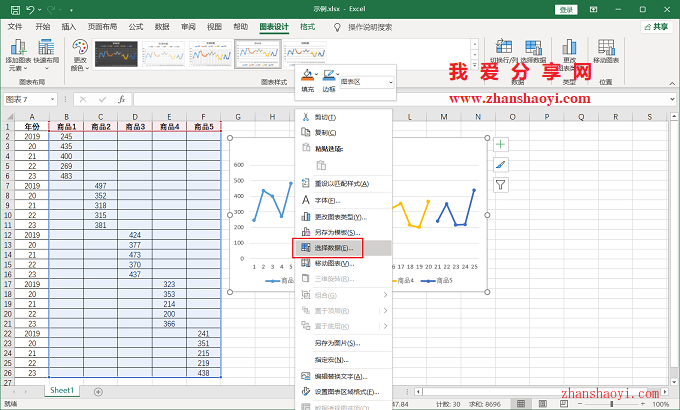Expand the formula bar with chevron
This screenshot has height=410, width=680.
673,99
